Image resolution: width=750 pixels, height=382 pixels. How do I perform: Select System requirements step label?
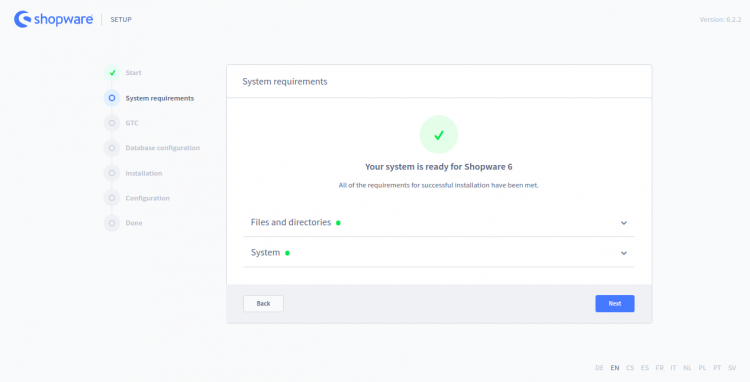click(160, 98)
